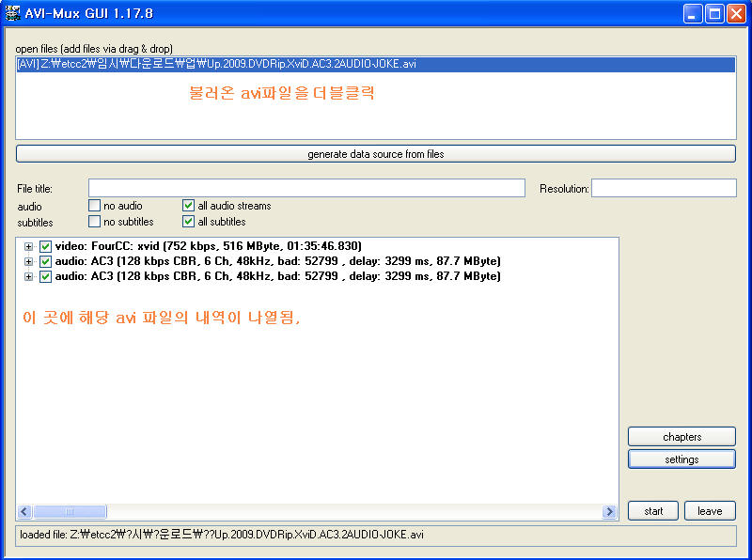Focus the File title input field
Viewport: 752px width, 560px height.
306,188
